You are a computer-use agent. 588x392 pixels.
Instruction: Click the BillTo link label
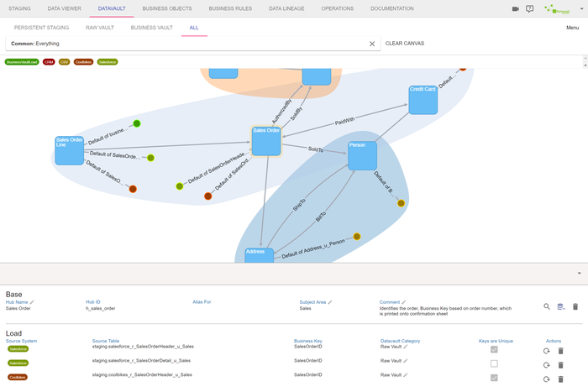click(x=321, y=217)
